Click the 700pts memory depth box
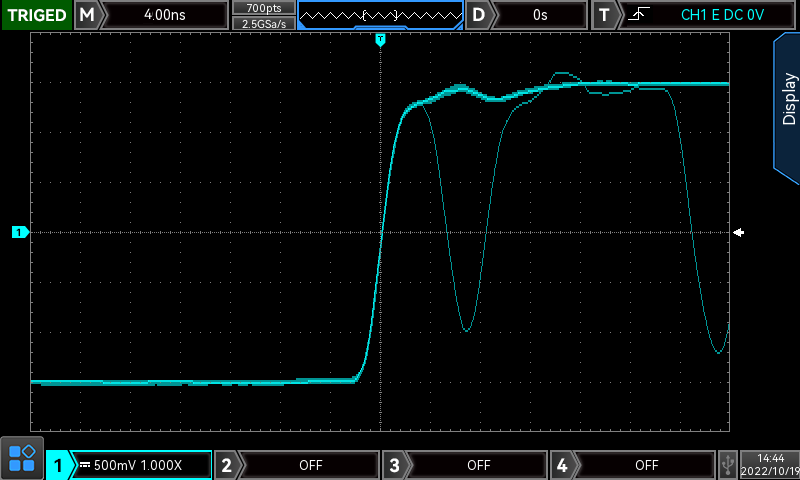The height and width of the screenshot is (480, 800). tap(263, 8)
